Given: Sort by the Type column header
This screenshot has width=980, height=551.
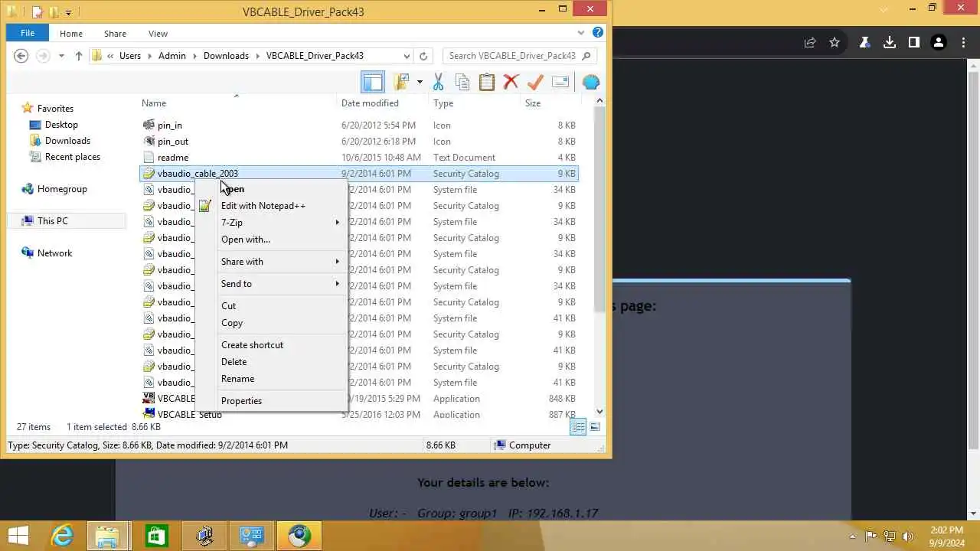Looking at the screenshot, I should point(475,103).
